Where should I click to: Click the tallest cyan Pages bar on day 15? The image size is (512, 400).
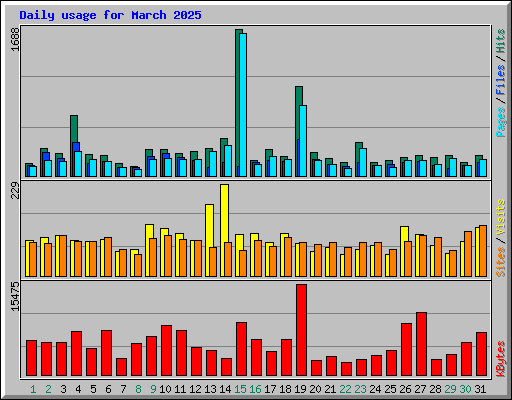coord(243,105)
